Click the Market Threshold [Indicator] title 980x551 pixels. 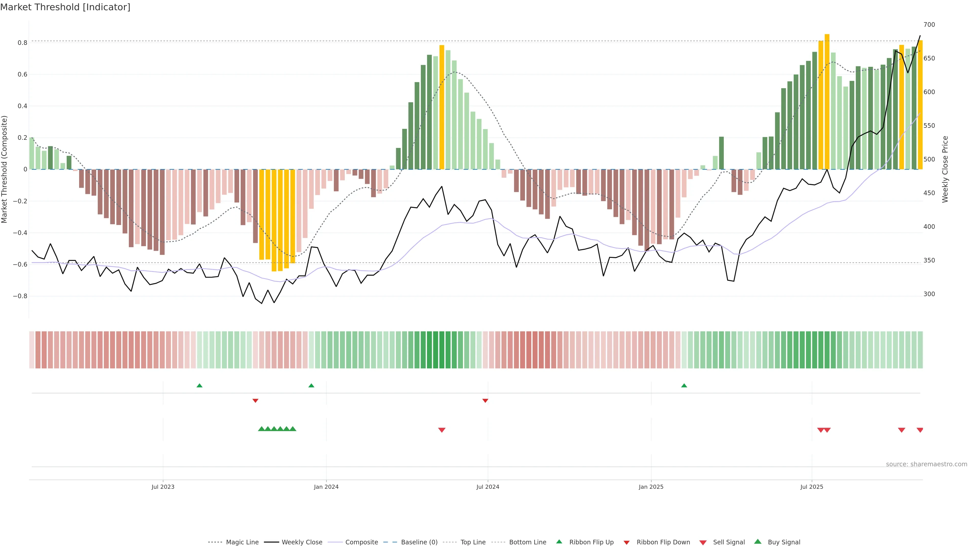coord(65,7)
